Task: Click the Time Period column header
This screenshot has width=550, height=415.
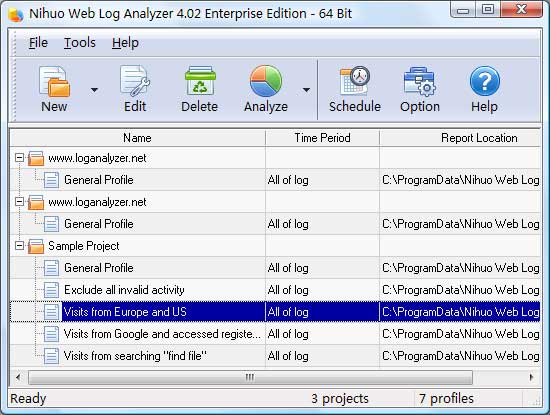Action: tap(322, 138)
